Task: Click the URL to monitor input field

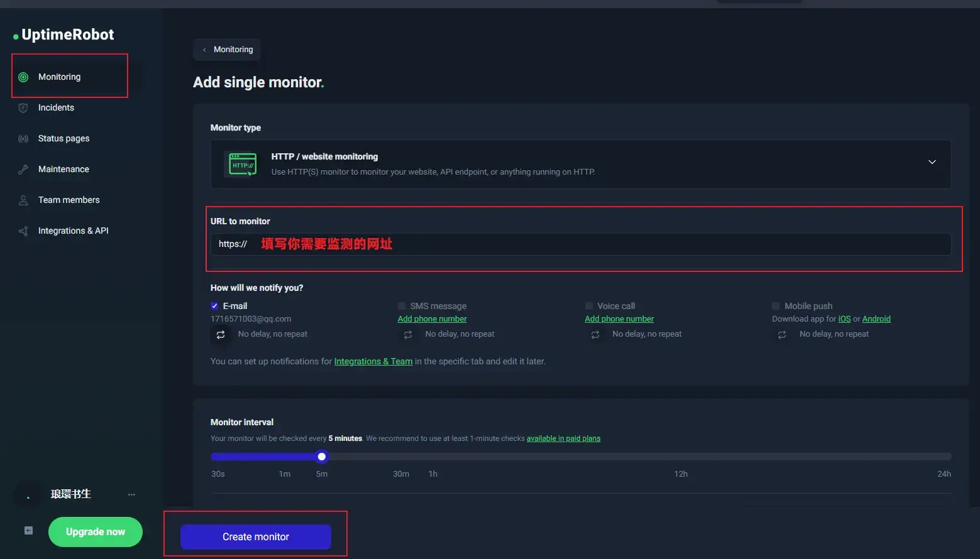Action: tap(580, 244)
